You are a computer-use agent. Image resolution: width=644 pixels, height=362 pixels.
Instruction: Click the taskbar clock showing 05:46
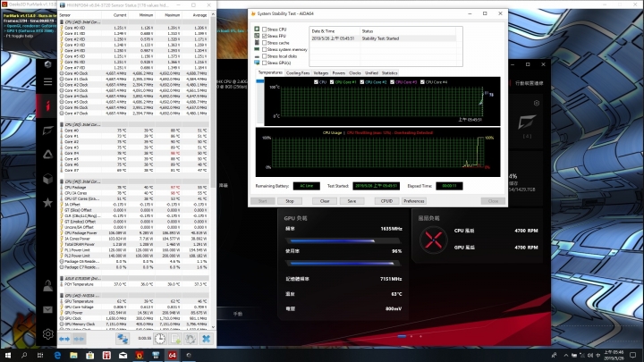614,356
